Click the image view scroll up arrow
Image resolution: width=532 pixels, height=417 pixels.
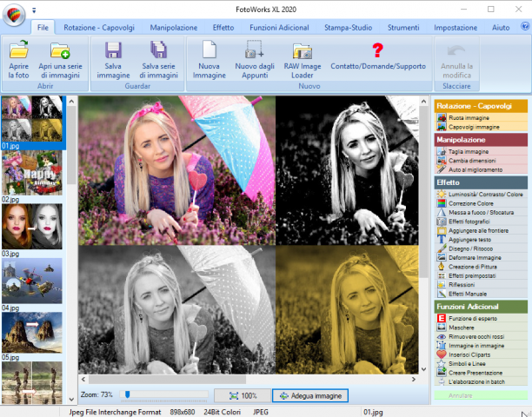pos(423,102)
